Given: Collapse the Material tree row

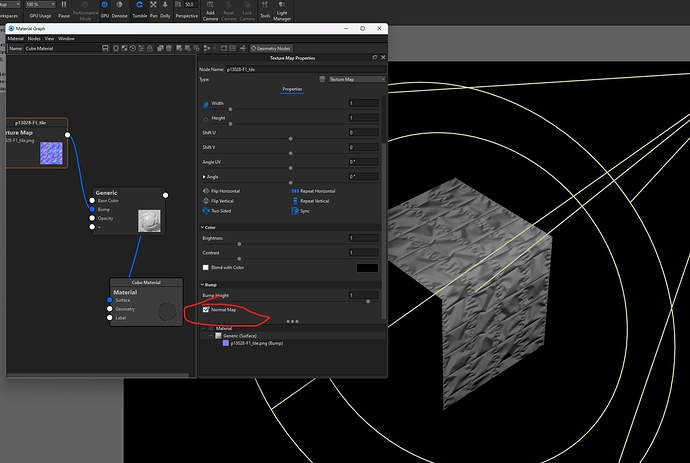Looking at the screenshot, I should [x=203, y=328].
